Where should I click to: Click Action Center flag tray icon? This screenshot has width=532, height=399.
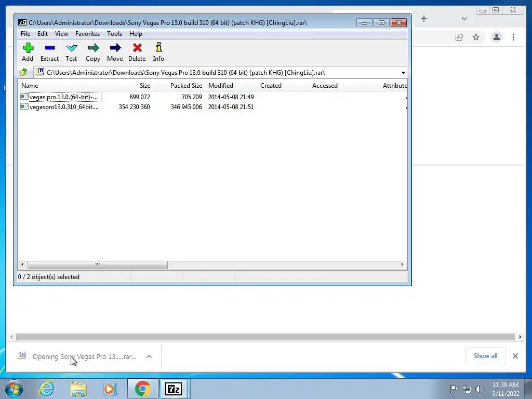tap(454, 389)
